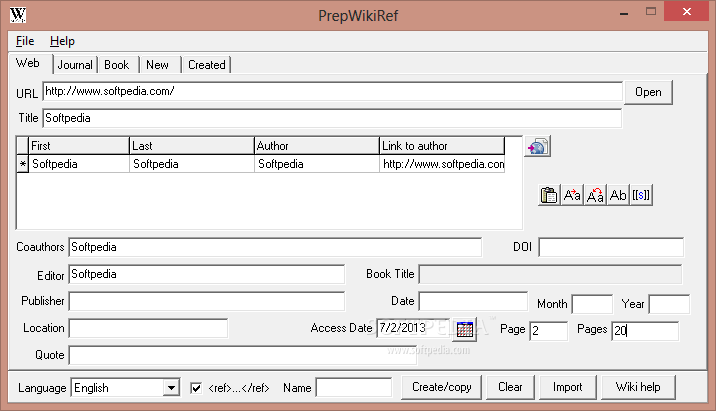Maximize the PrepWikiRef window

[651, 11]
